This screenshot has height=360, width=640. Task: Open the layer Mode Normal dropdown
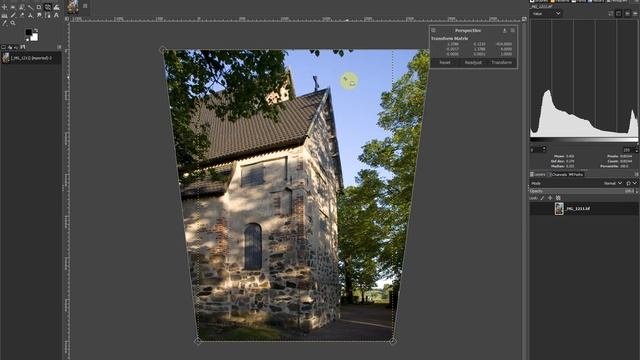613,183
